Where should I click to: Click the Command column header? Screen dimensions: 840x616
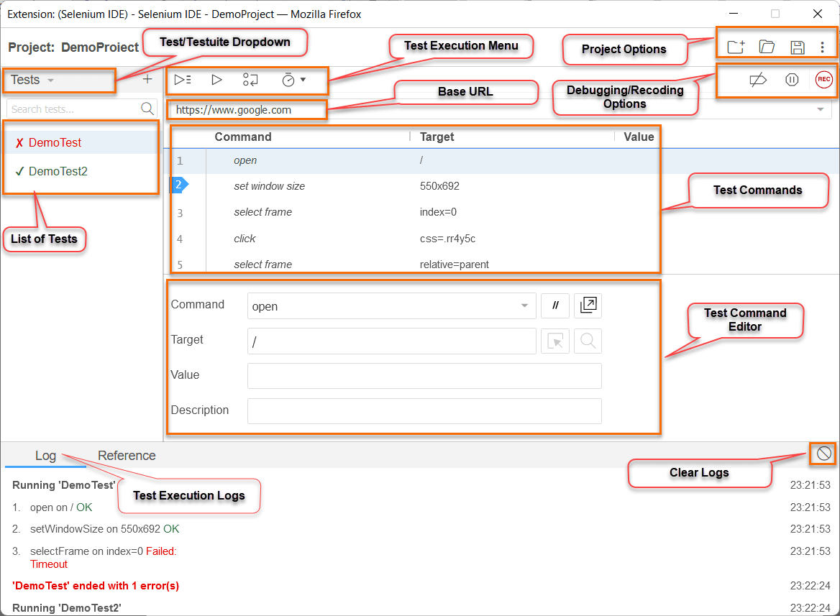(243, 137)
